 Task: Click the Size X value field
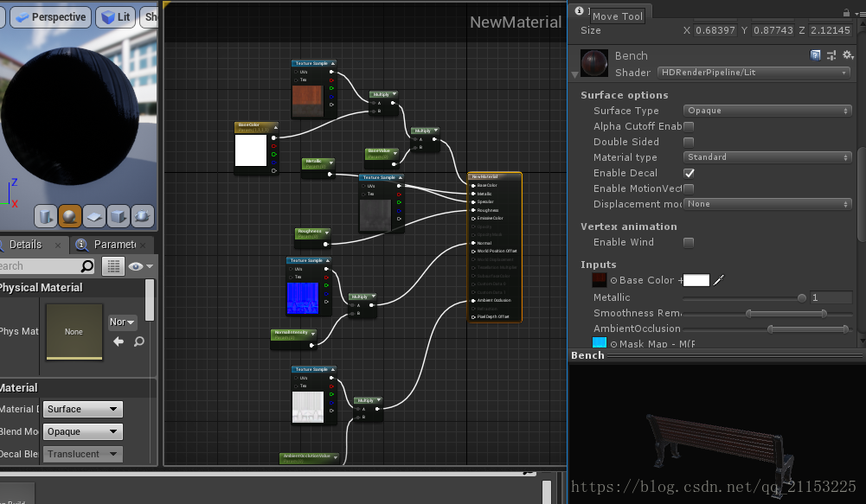click(715, 30)
